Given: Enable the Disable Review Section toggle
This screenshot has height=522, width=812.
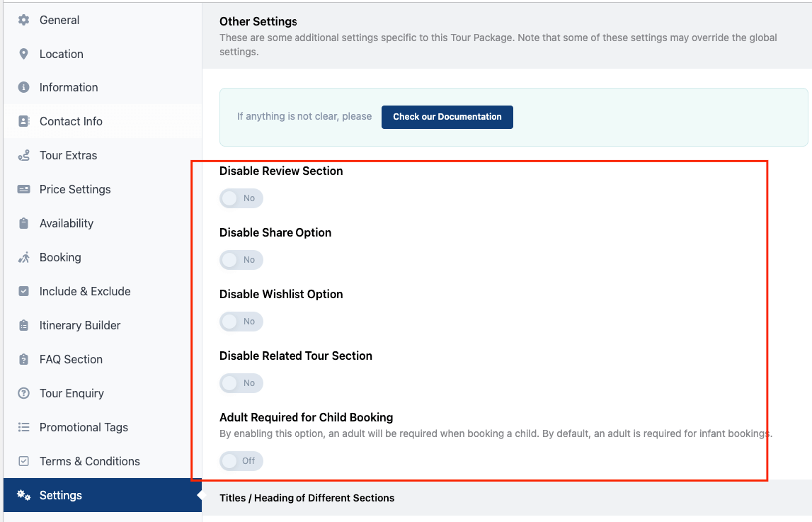Looking at the screenshot, I should click(x=241, y=198).
